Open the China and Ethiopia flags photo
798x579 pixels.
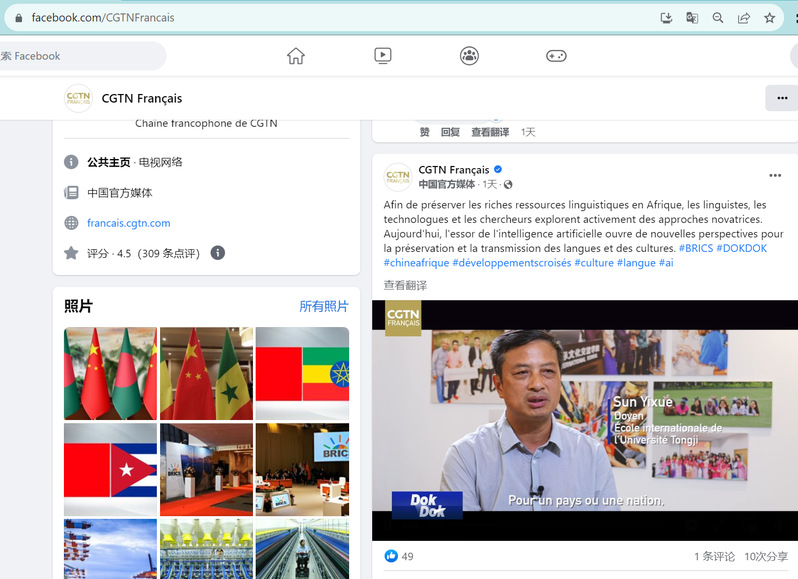point(302,373)
